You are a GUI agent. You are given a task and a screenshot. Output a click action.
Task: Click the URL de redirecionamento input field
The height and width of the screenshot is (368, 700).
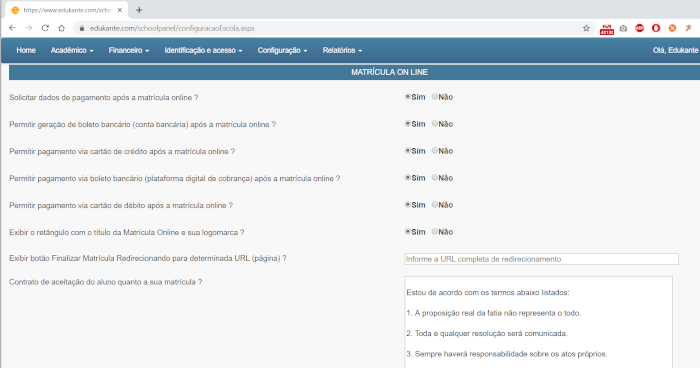click(x=541, y=259)
